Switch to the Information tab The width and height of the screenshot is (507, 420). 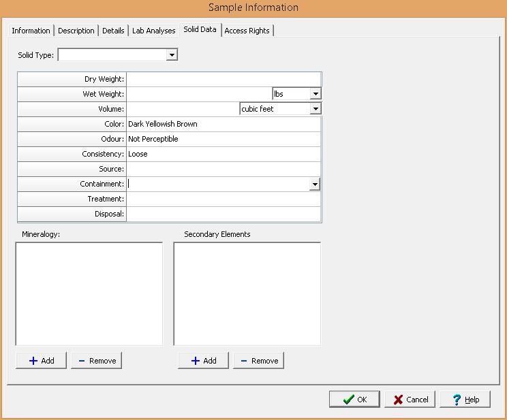tap(31, 31)
